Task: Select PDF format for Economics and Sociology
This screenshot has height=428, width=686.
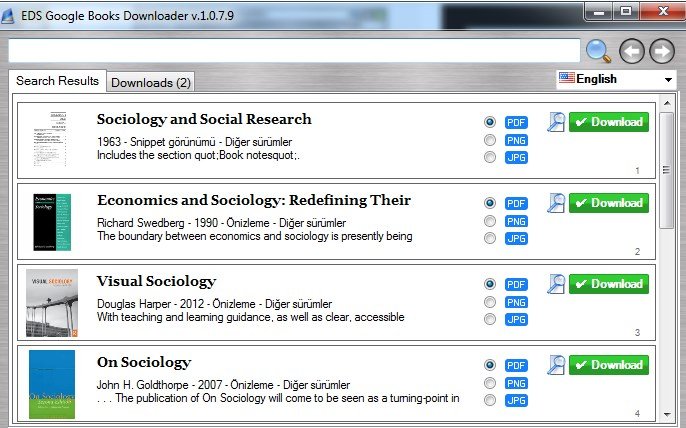Action: click(x=490, y=203)
